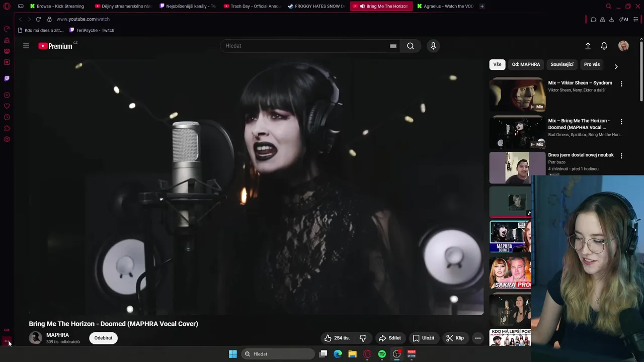Open options for Mix – Viktor Sheen video

point(621,84)
